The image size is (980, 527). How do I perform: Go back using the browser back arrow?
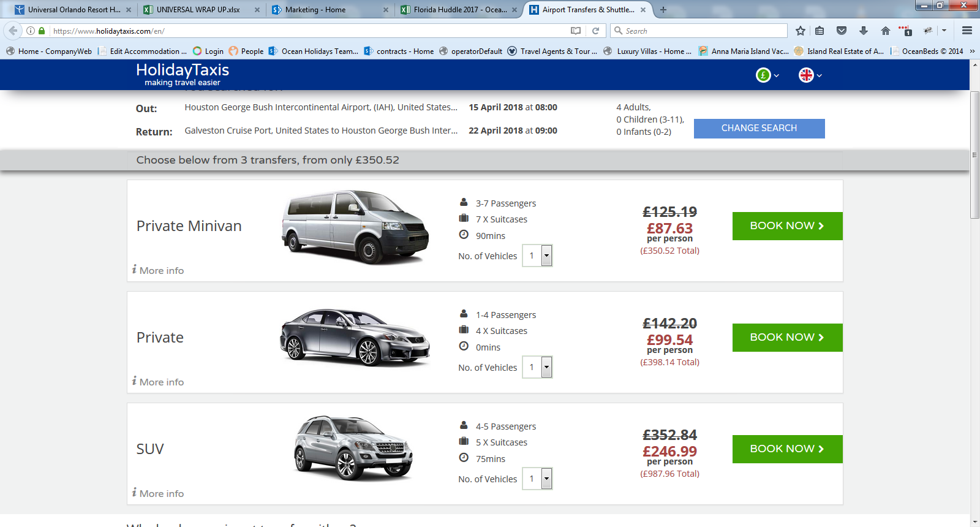tap(13, 31)
